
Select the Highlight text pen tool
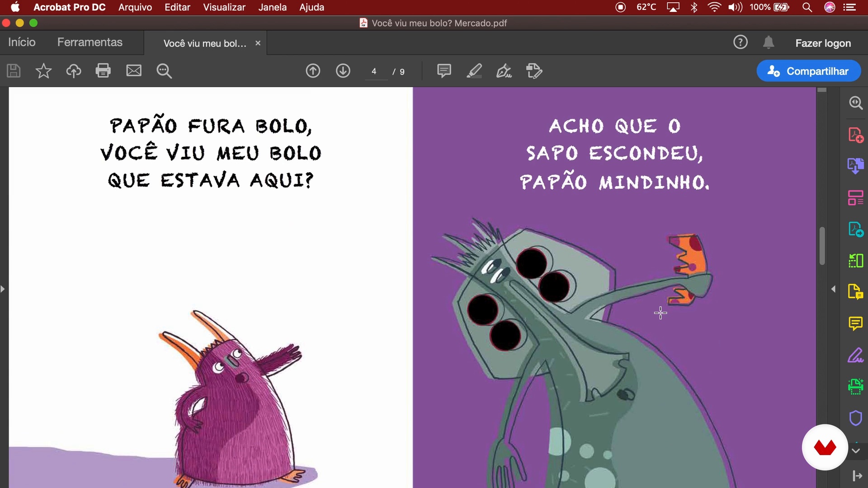click(474, 71)
